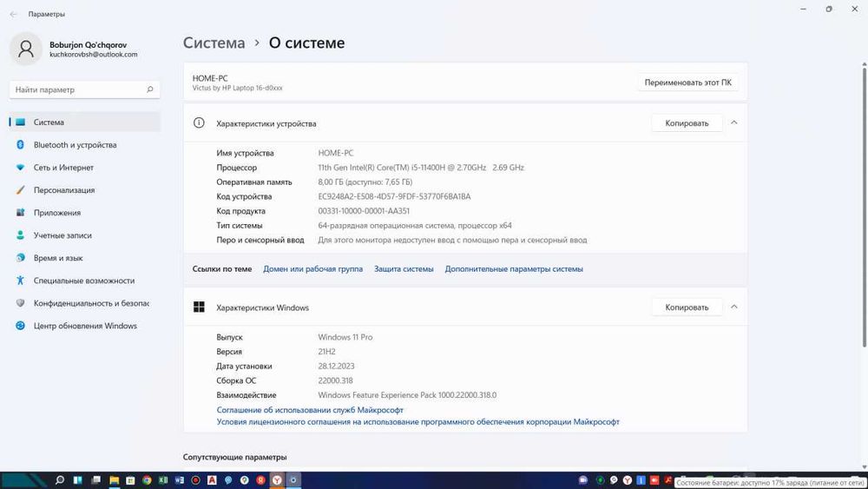The width and height of the screenshot is (868, 489).
Task: Collapse Характеристики Windows section
Action: [x=734, y=307]
